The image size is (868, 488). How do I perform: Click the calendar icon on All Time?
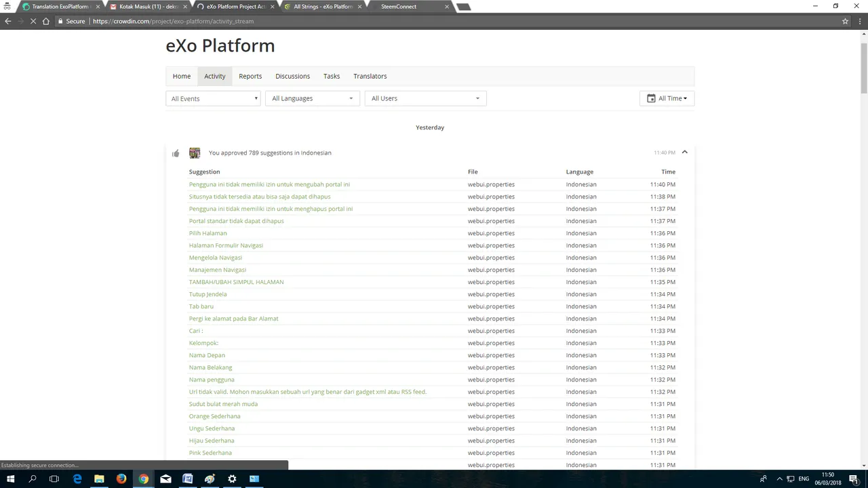(x=651, y=98)
